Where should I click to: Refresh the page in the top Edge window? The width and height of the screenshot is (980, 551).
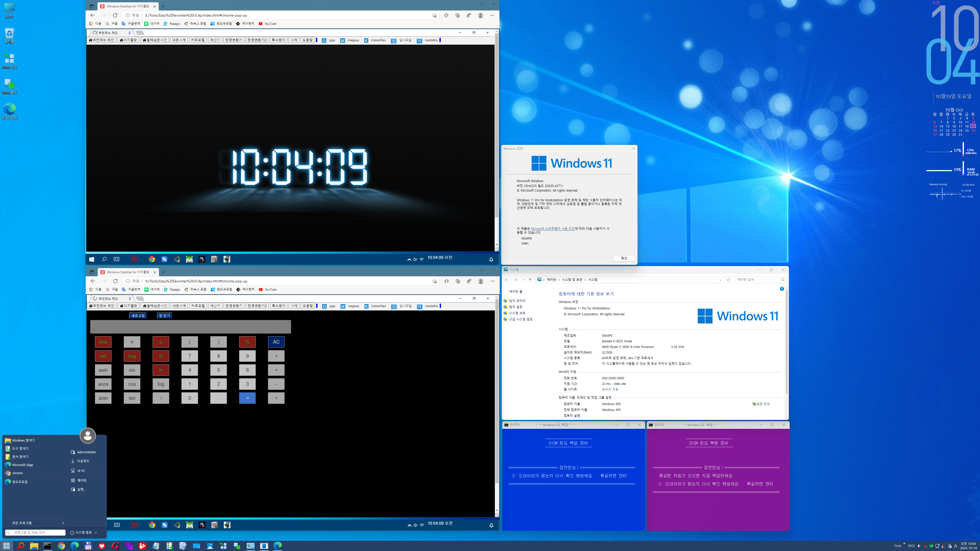[115, 15]
